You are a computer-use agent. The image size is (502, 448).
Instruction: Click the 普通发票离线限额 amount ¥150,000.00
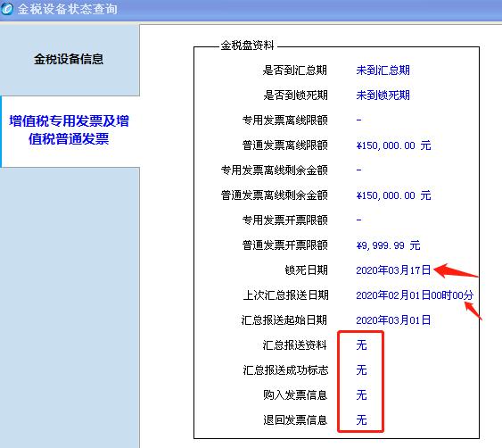coord(393,145)
